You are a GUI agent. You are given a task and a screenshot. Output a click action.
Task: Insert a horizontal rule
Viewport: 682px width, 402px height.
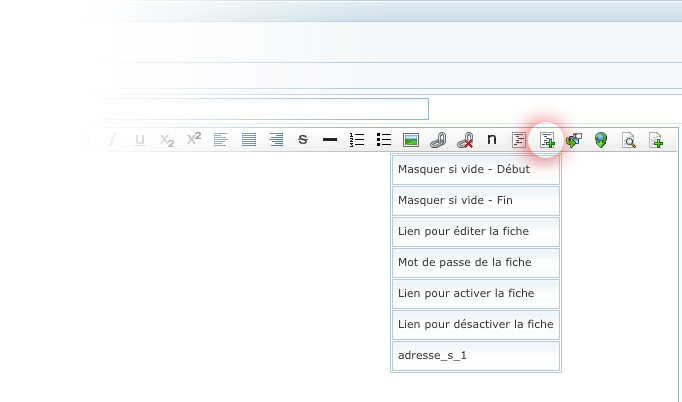[x=330, y=140]
